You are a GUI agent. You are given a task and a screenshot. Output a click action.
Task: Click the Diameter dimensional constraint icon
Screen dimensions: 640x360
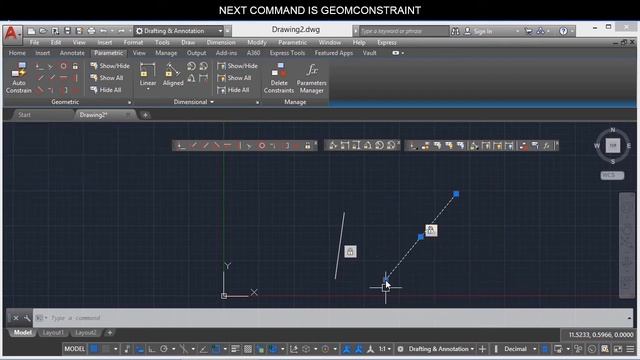point(203,66)
